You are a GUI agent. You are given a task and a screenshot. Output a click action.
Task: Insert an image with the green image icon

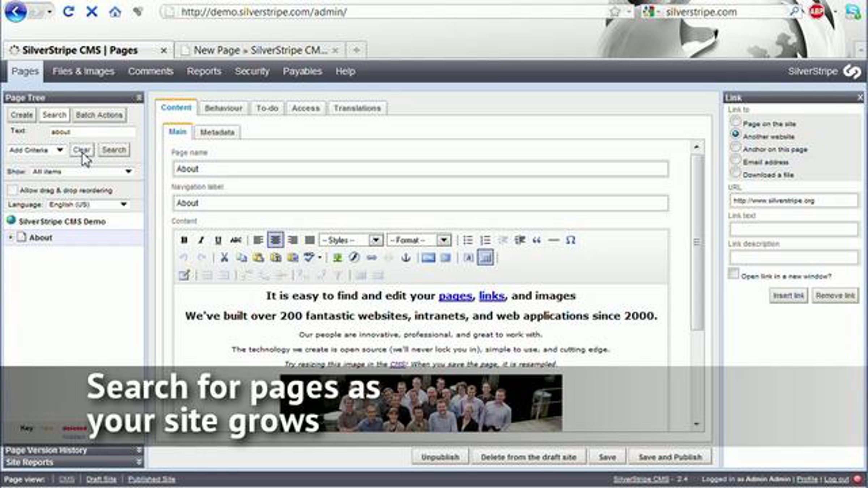[337, 257]
